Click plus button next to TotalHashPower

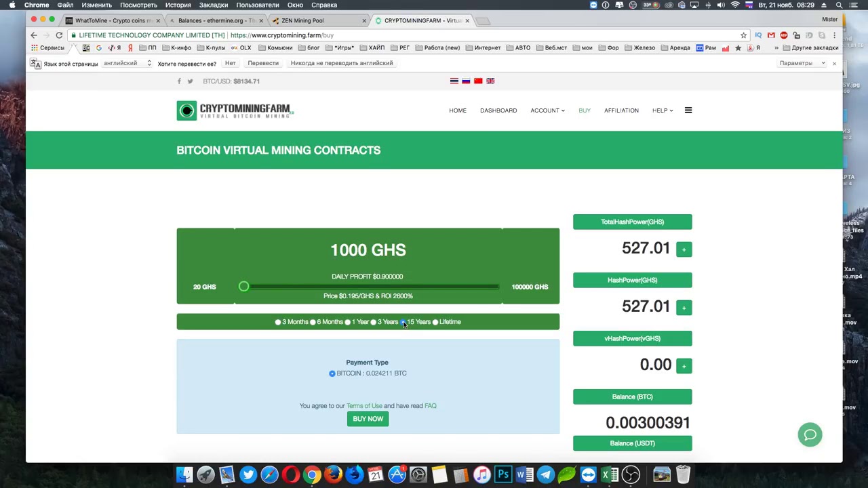pyautogui.click(x=684, y=249)
